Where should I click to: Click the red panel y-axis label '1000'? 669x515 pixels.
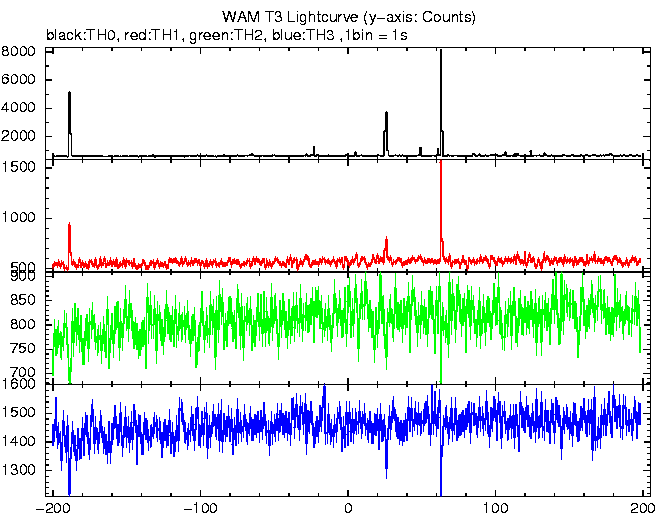18,218
